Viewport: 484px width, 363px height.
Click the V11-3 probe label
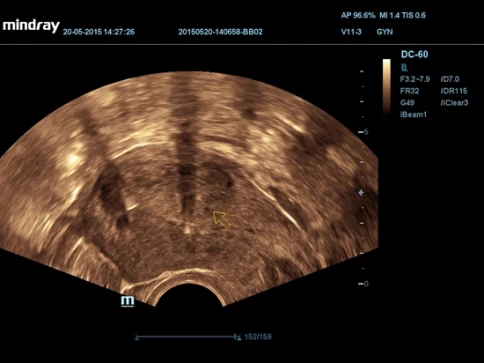click(351, 32)
